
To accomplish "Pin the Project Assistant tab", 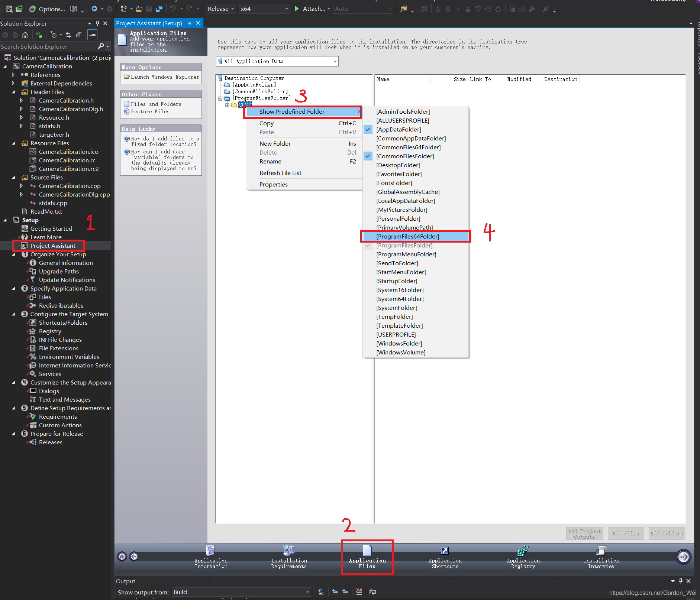I will coord(190,23).
